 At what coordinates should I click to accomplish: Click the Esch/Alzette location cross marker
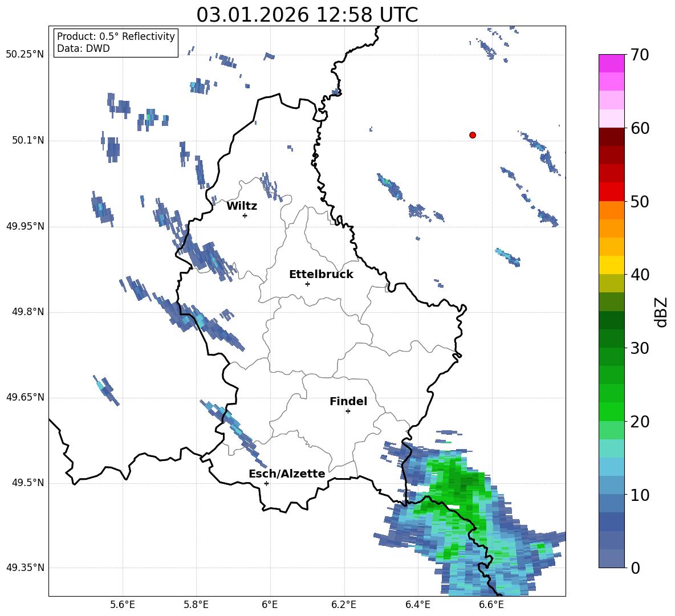tap(266, 483)
